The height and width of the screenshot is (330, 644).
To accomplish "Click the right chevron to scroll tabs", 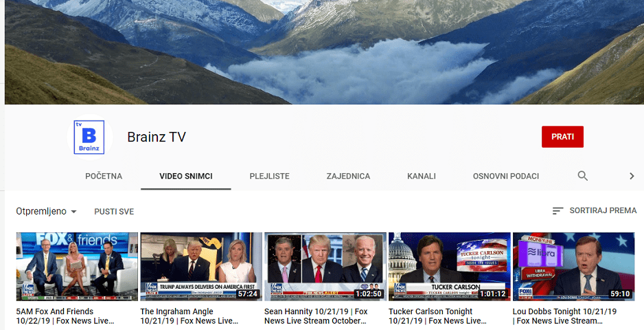I will [x=631, y=176].
